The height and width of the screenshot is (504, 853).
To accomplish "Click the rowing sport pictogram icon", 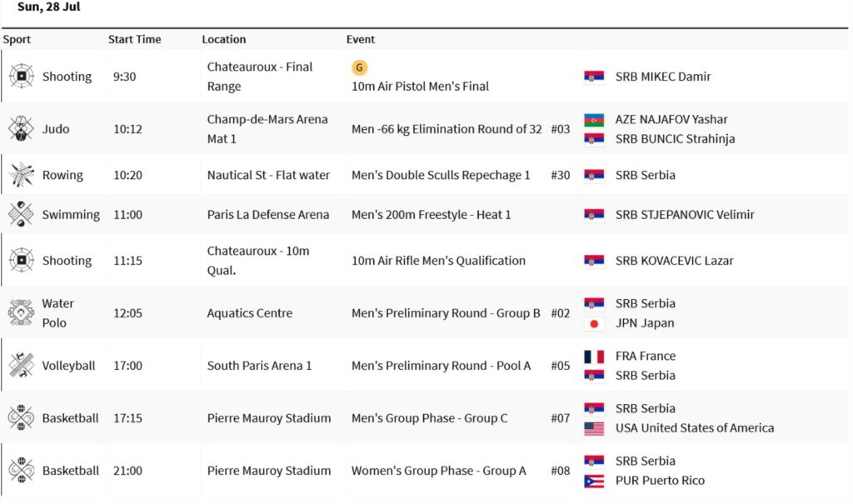I will [x=21, y=175].
